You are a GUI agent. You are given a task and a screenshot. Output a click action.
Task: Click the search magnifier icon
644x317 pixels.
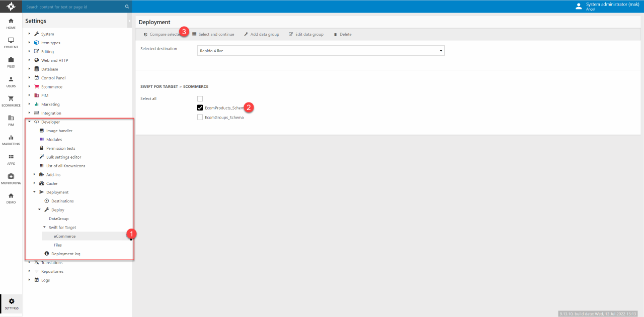127,7
